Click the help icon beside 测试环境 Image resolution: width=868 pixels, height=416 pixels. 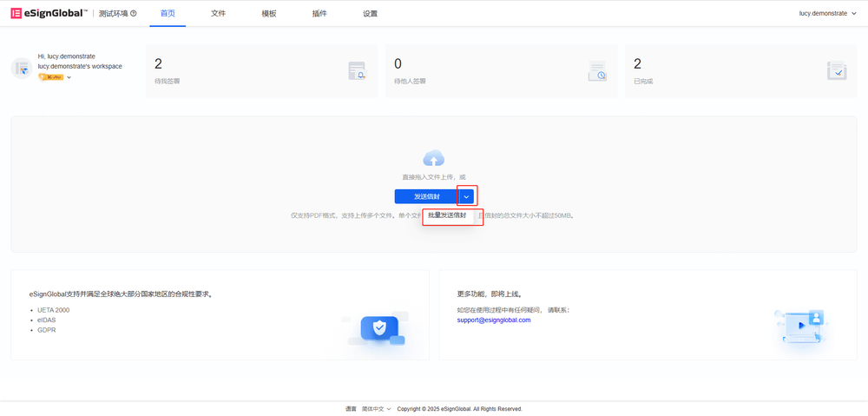coord(133,14)
